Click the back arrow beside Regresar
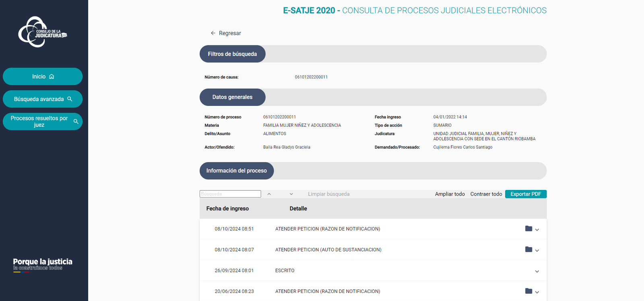Image resolution: width=644 pixels, height=301 pixels. 213,33
